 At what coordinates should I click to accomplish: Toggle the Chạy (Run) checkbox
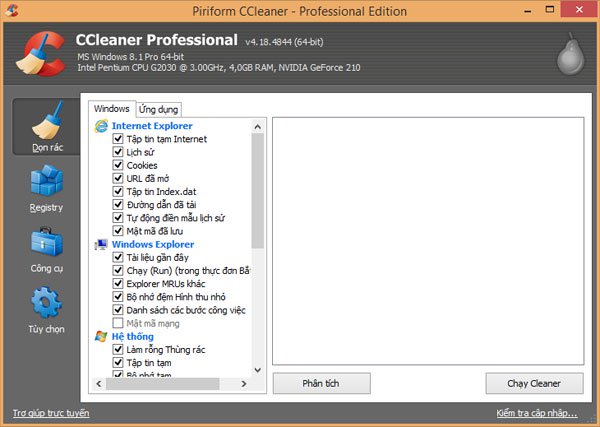pos(118,271)
